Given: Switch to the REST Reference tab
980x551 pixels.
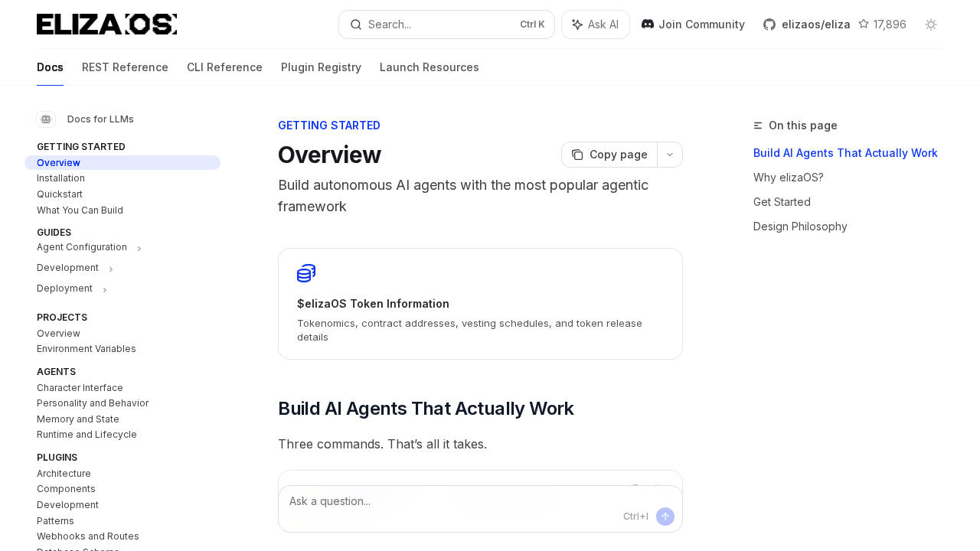Looking at the screenshot, I should (x=125, y=67).
